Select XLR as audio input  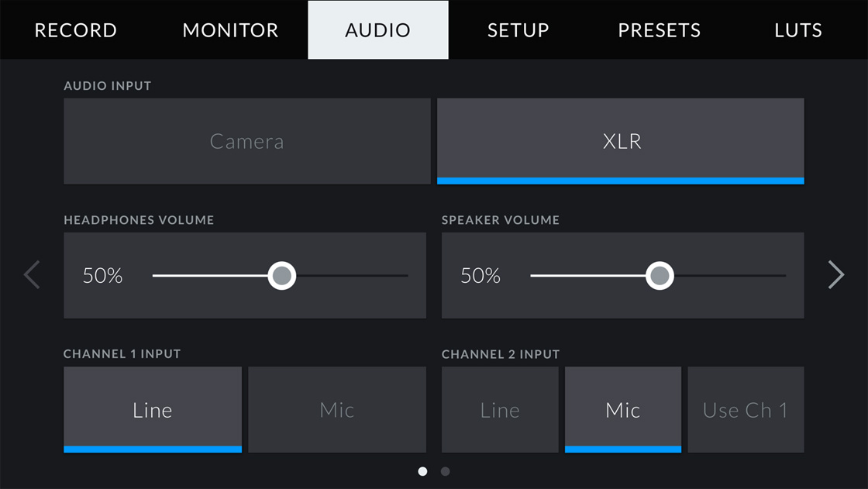click(621, 141)
